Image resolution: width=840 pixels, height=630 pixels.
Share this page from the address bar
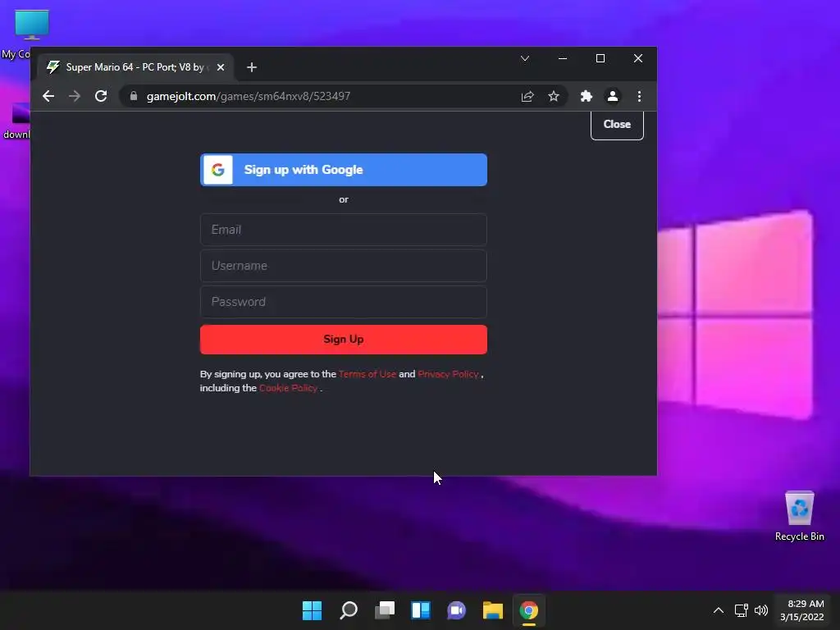527,97
